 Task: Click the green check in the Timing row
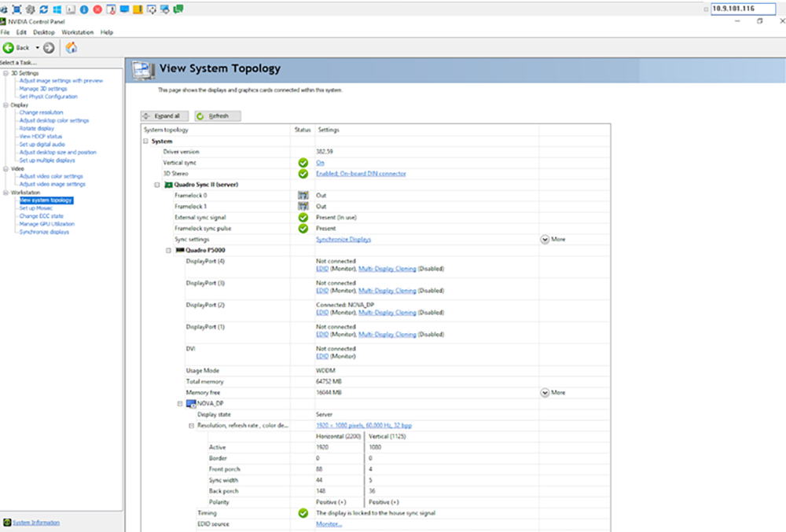tap(303, 513)
